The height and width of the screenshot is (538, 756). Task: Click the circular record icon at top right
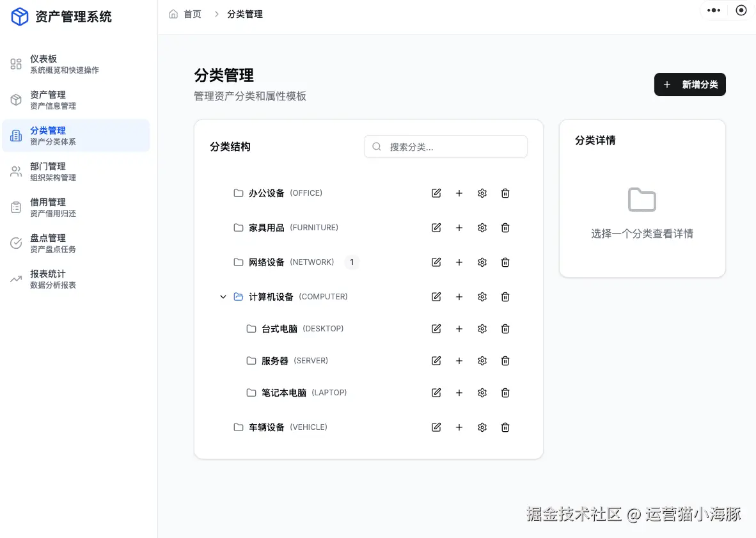[741, 10]
